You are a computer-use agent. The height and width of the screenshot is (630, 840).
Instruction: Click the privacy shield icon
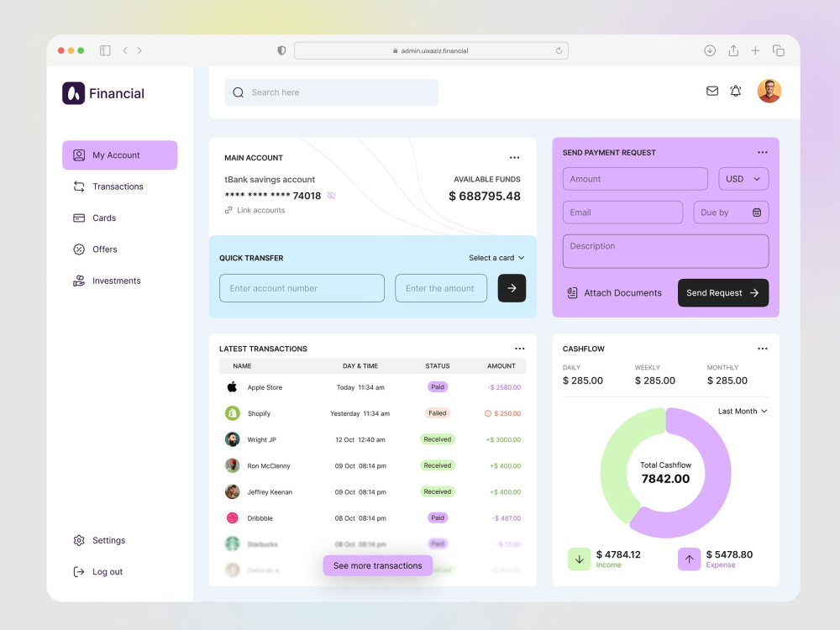[x=281, y=50]
